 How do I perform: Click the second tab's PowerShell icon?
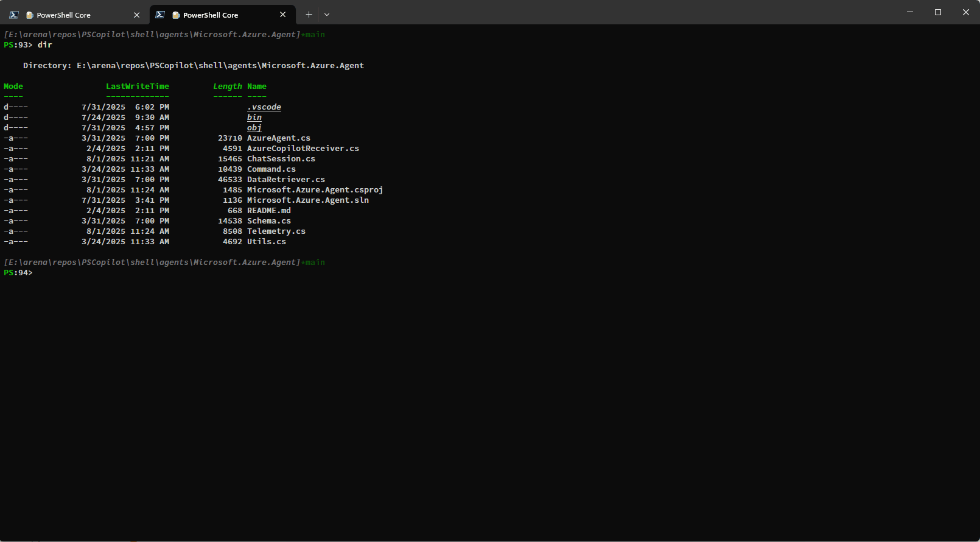point(160,15)
